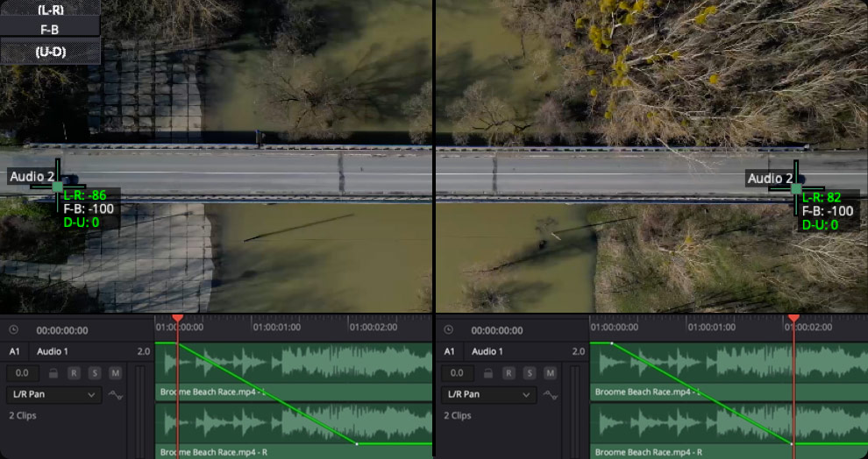Mute Audio 1 with M button in left panel
Viewport: 868px width, 459px height.
pyautogui.click(x=115, y=373)
